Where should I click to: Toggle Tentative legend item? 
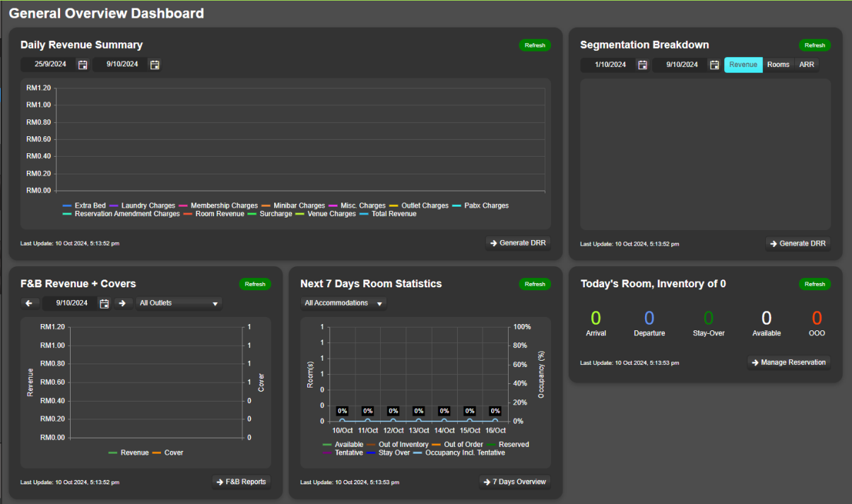point(343,452)
